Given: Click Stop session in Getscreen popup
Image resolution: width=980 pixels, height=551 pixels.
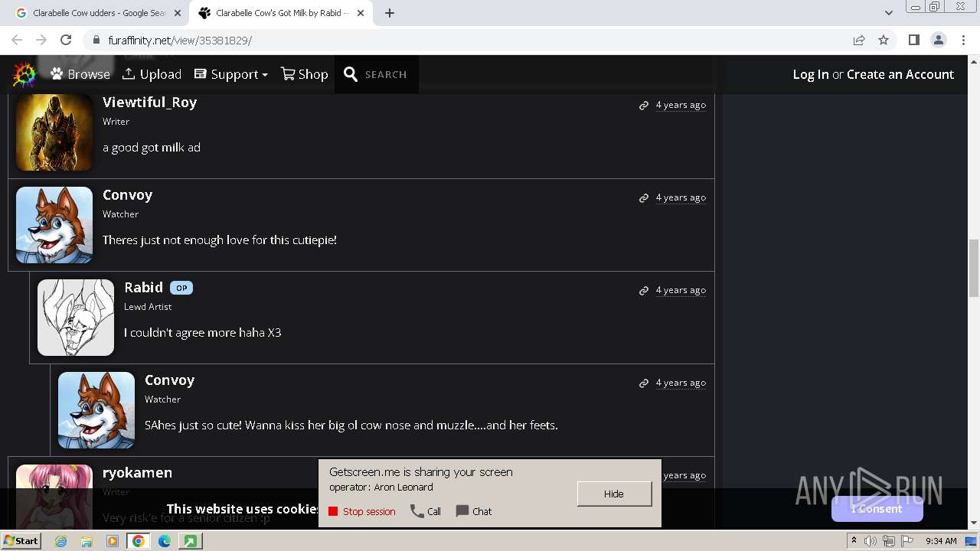Looking at the screenshot, I should [361, 511].
